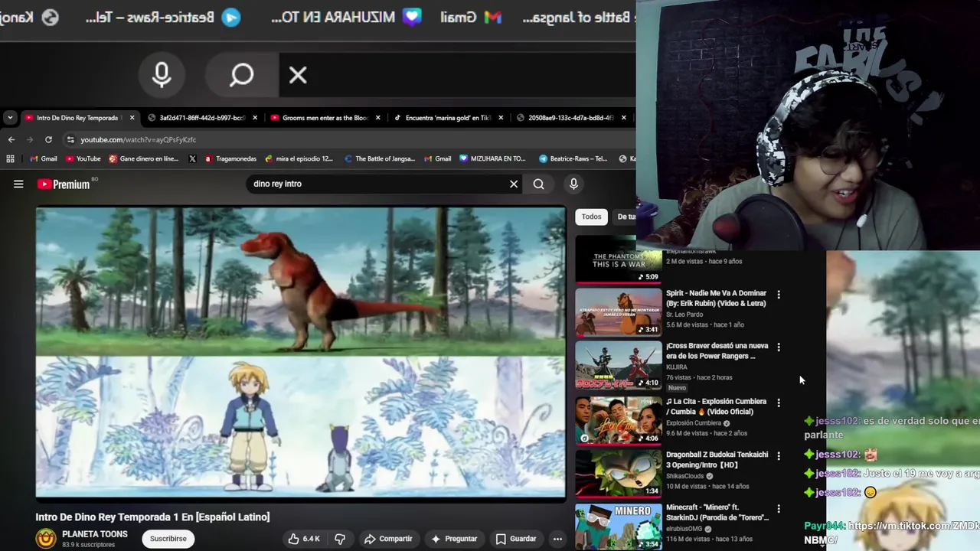Subscribe with the Suscribirse button

point(168,539)
